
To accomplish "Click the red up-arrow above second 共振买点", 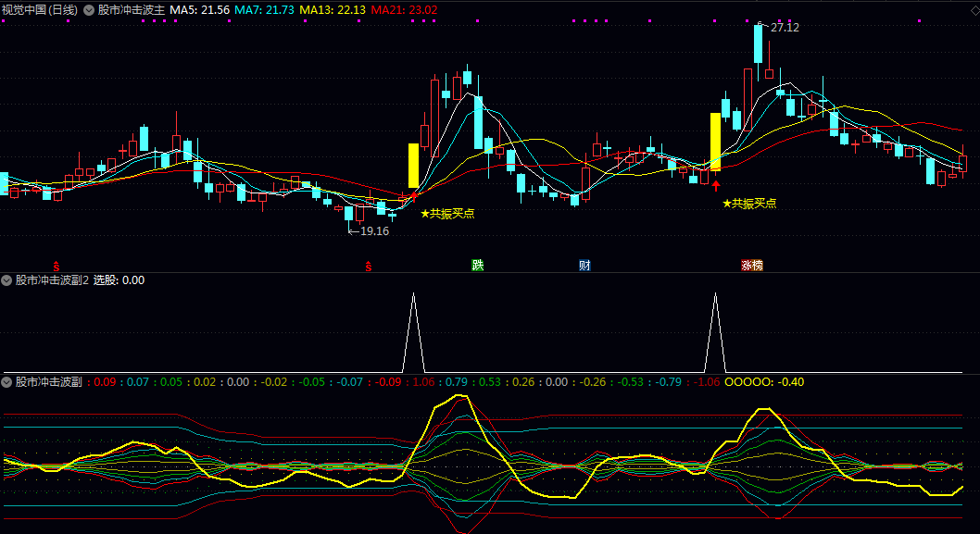I will tap(716, 186).
